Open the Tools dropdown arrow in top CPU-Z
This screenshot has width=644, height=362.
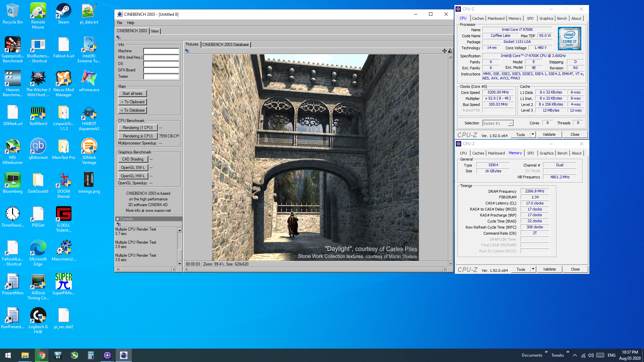[x=533, y=134]
